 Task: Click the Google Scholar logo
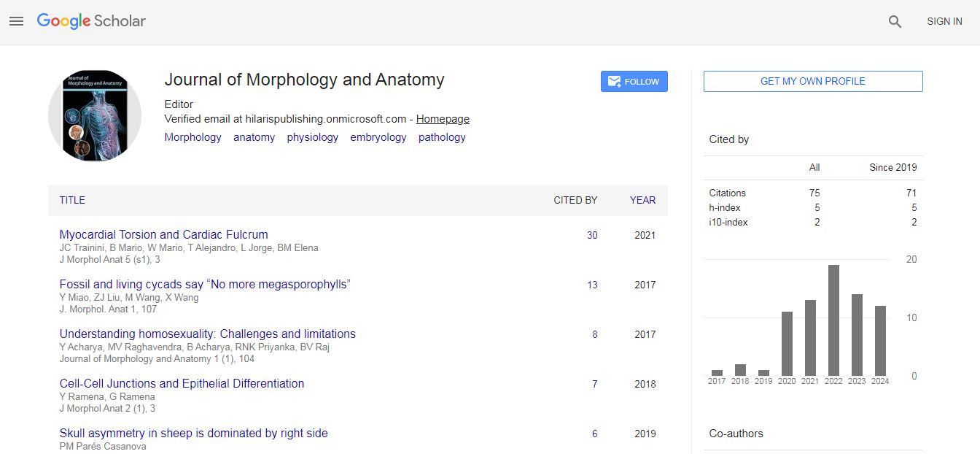pyautogui.click(x=91, y=21)
